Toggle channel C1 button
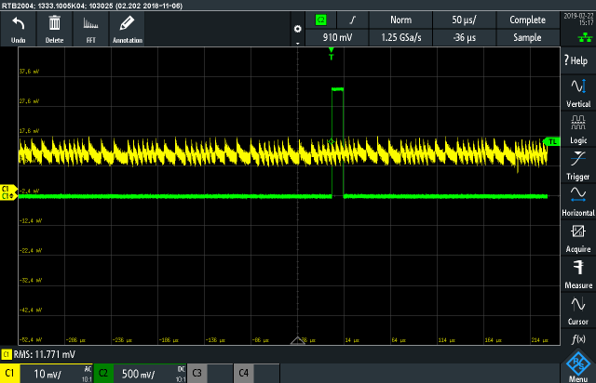 point(10,373)
